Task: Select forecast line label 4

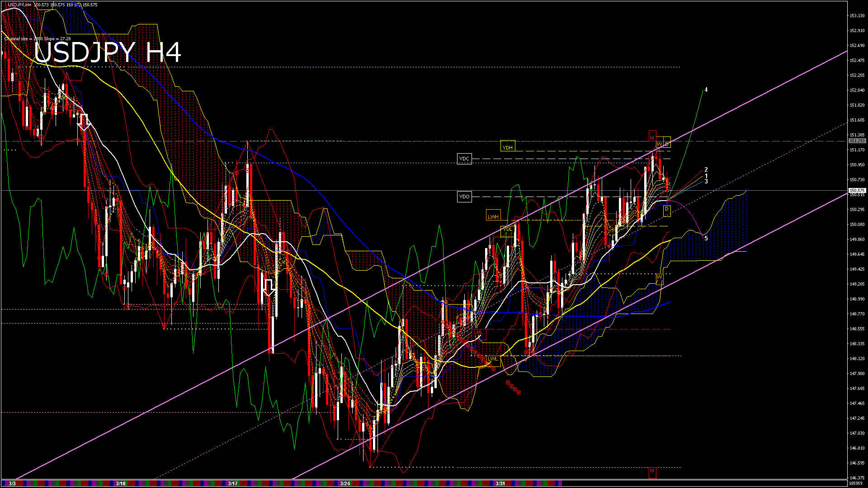Action: click(x=706, y=90)
